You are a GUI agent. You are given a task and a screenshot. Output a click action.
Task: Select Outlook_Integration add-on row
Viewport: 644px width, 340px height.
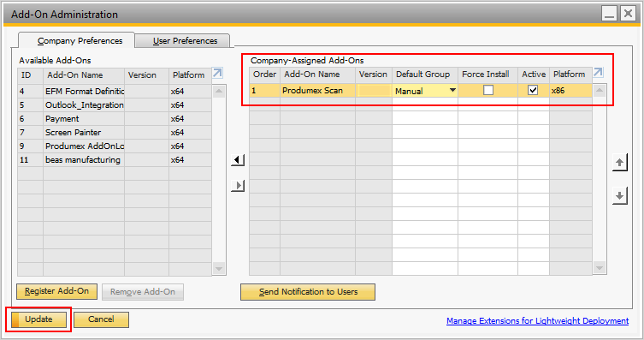tap(115, 104)
